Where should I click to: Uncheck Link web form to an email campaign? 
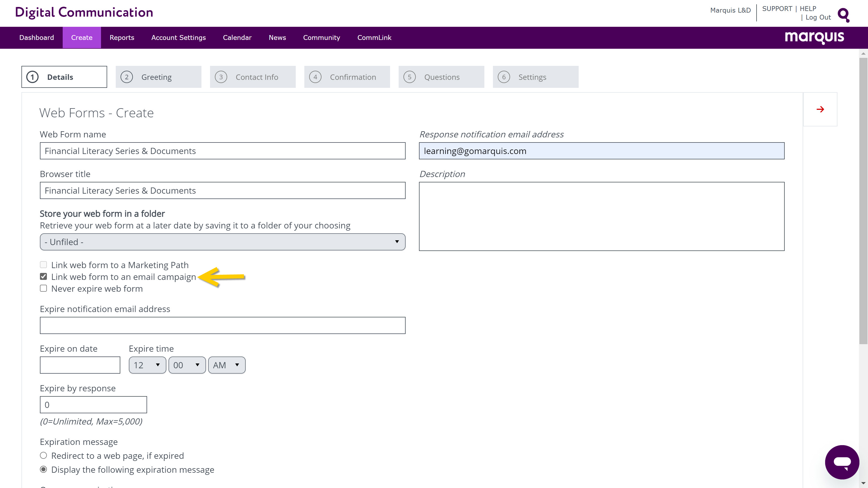coord(43,276)
